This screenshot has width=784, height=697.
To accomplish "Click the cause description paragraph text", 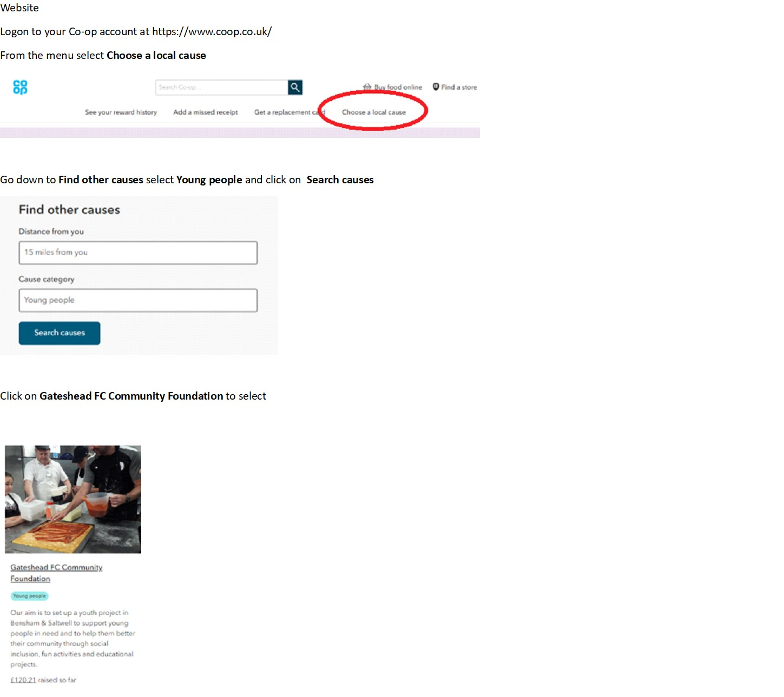I will (x=73, y=639).
